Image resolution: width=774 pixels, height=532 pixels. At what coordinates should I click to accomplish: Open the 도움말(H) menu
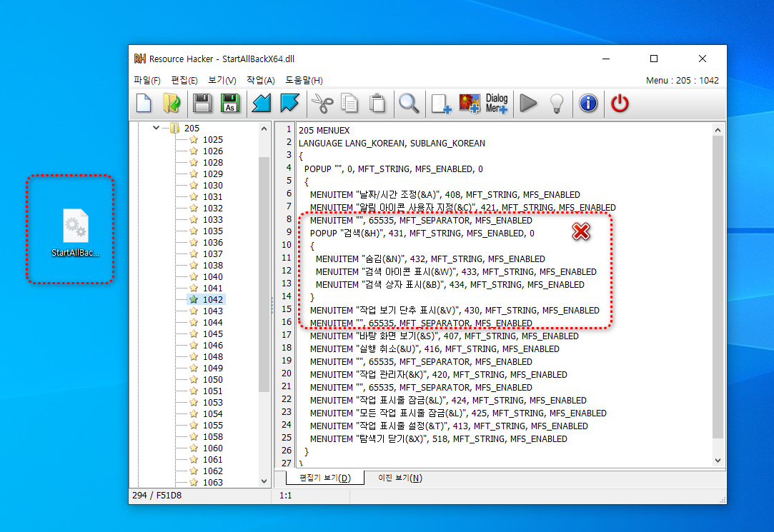pos(304,81)
